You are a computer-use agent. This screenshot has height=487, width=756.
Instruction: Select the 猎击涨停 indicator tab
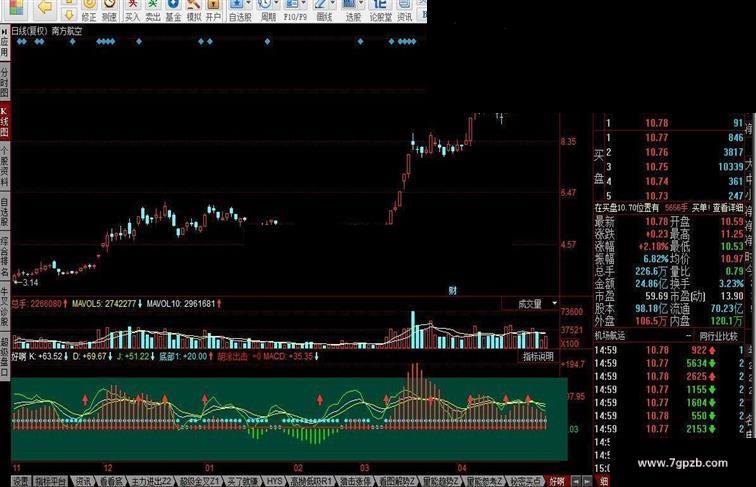tap(355, 481)
